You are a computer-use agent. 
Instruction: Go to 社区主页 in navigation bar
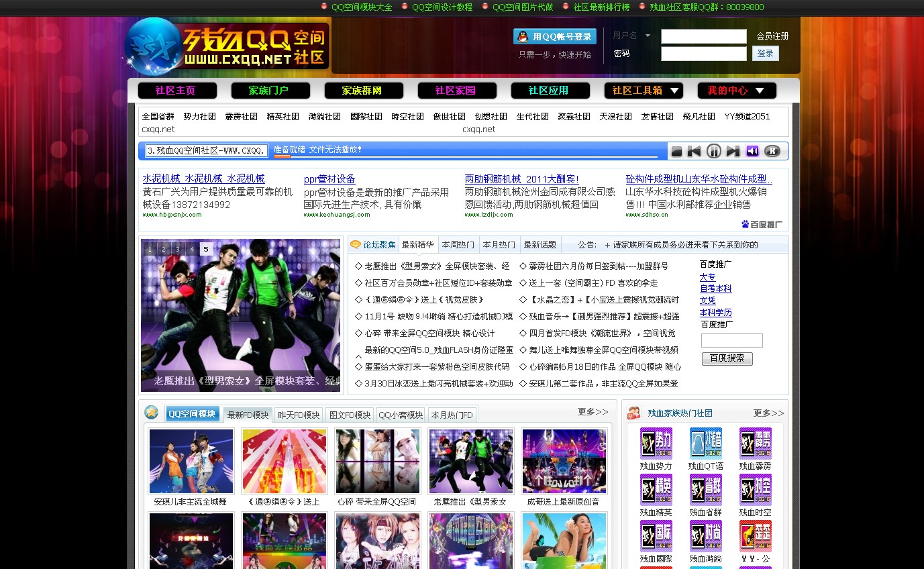point(177,91)
